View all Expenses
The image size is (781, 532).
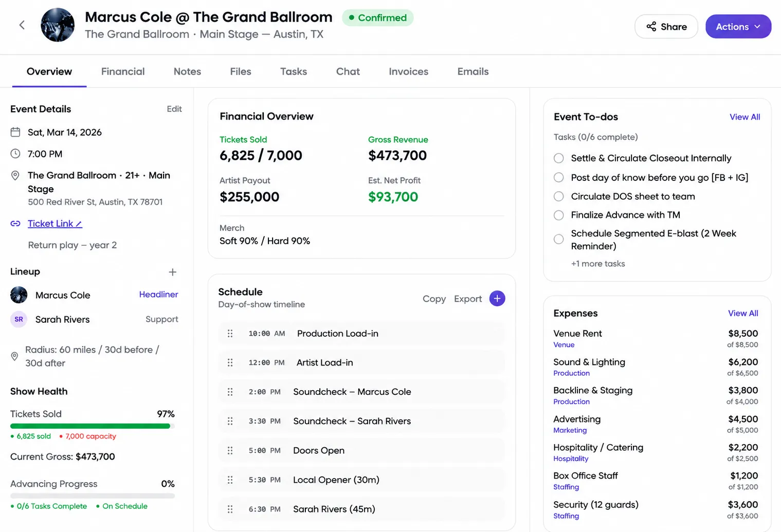click(x=743, y=313)
